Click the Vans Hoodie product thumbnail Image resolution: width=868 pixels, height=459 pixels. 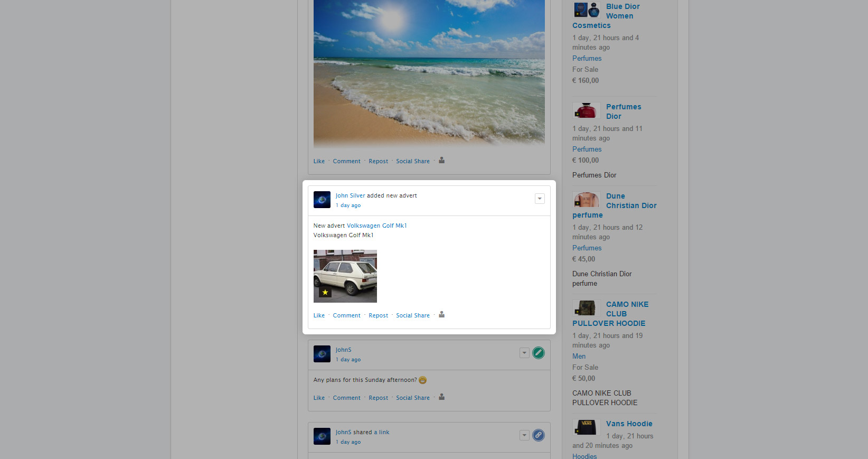click(x=586, y=427)
